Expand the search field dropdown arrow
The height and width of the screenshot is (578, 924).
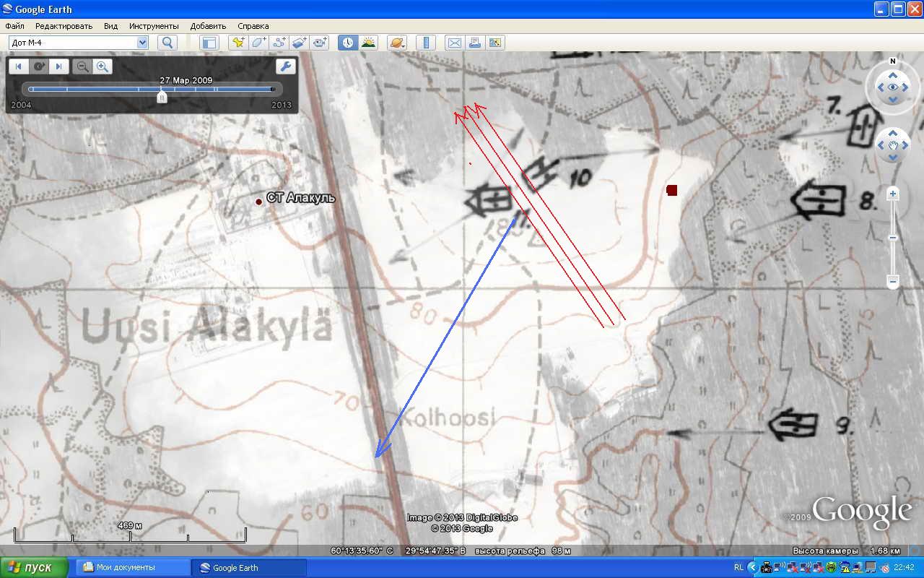point(142,43)
